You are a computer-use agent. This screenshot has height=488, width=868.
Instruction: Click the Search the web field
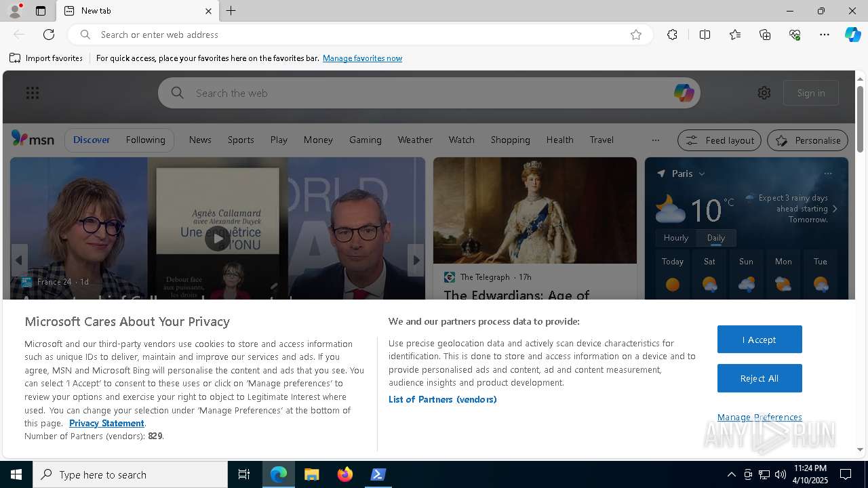point(429,93)
